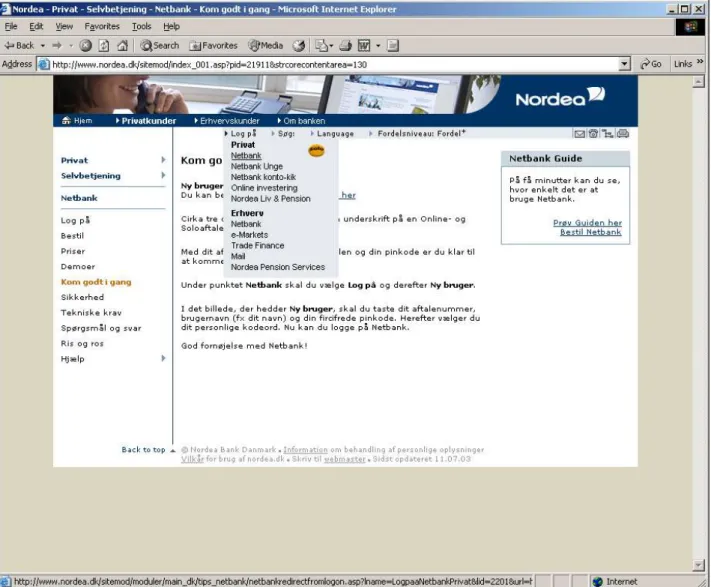
Task: Open Sikkerhed in left sidebar
Action: [x=83, y=297]
